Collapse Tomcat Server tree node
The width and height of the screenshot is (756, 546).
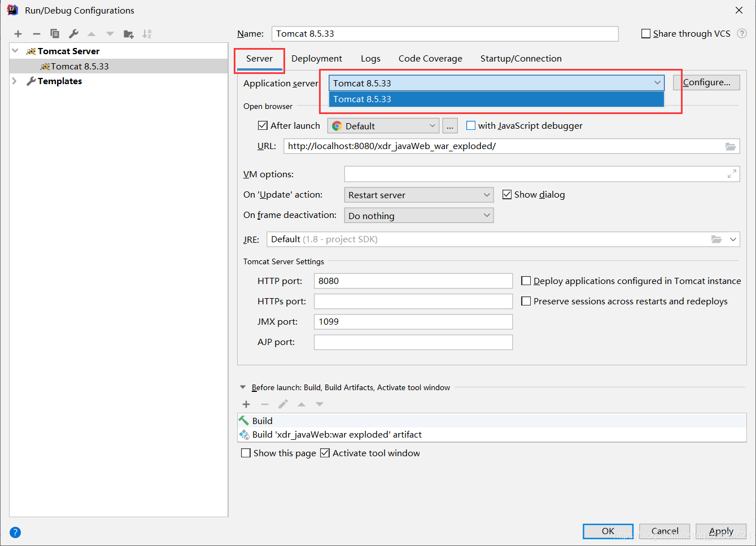pyautogui.click(x=15, y=51)
